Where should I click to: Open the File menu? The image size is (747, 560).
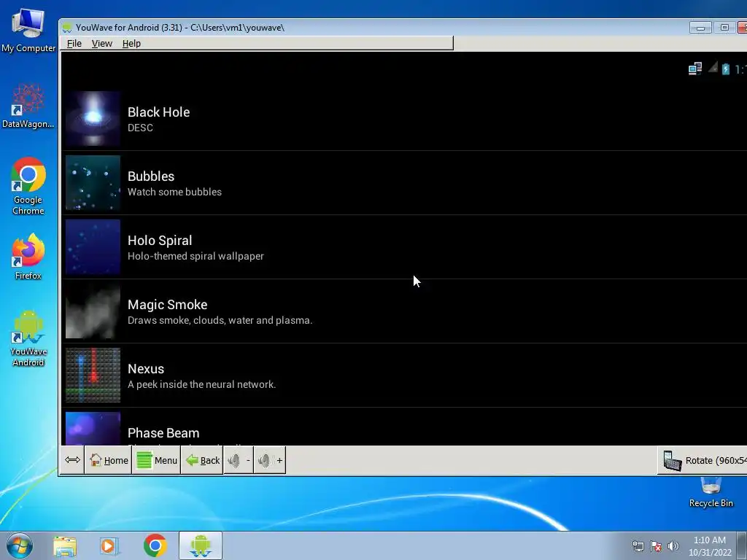[x=74, y=43]
